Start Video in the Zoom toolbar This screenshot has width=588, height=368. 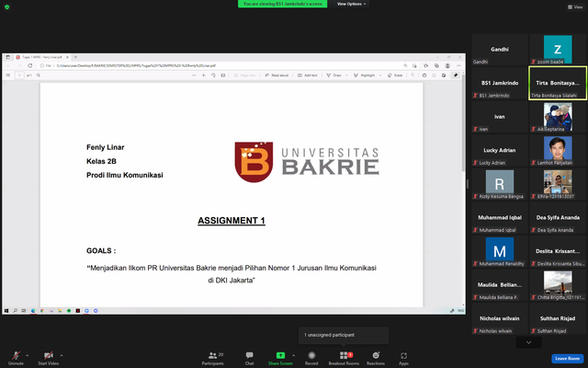[49, 358]
